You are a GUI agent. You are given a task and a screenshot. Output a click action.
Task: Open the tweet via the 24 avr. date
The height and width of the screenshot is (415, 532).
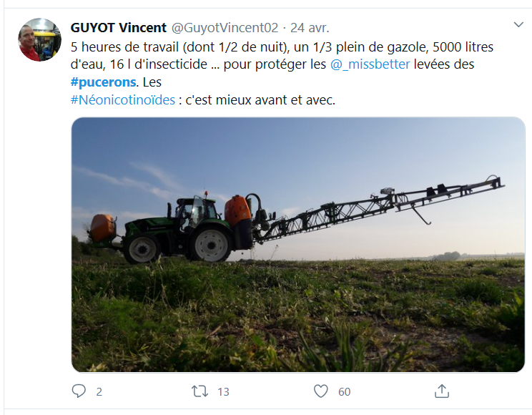(x=310, y=27)
